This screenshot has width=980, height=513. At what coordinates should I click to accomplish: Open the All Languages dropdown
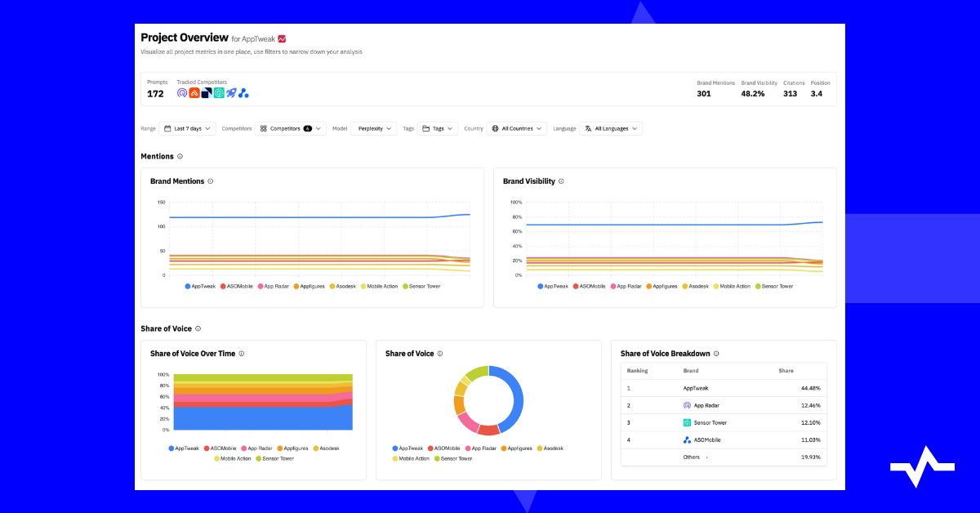[611, 128]
